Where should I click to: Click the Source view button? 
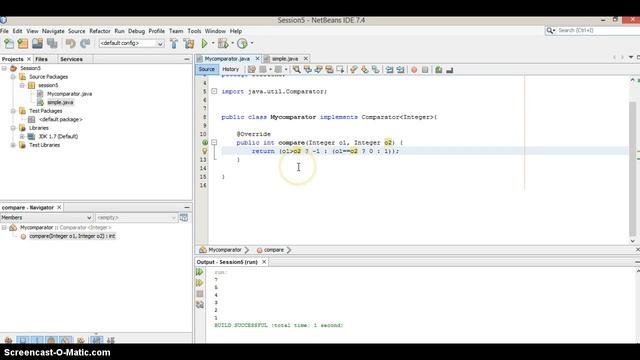coord(207,69)
